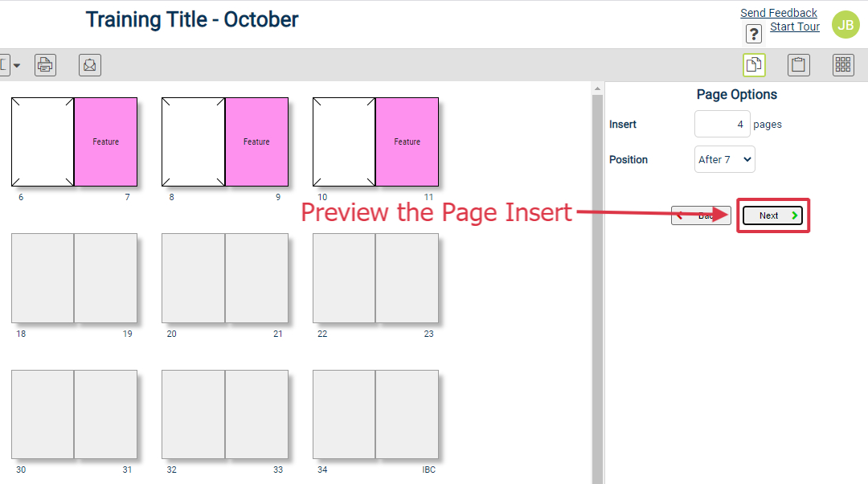The image size is (868, 484).
Task: Open the JB user avatar menu
Action: 845,25
